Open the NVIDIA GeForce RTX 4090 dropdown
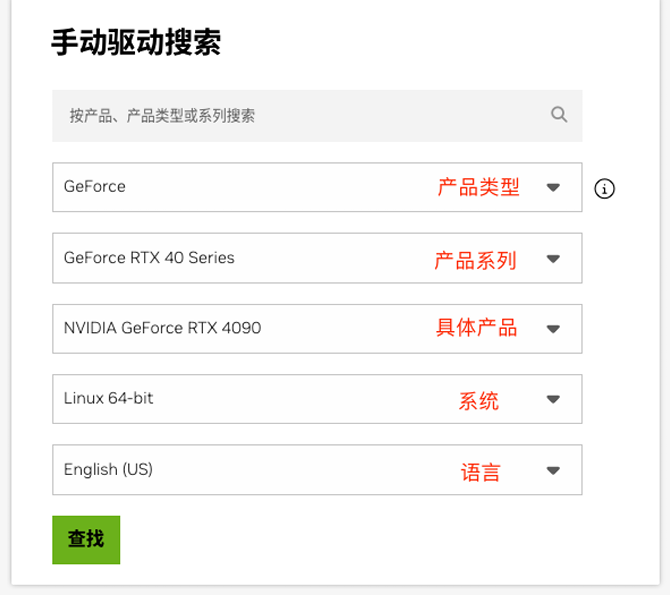Image resolution: width=671 pixels, height=597 pixels. click(317, 329)
